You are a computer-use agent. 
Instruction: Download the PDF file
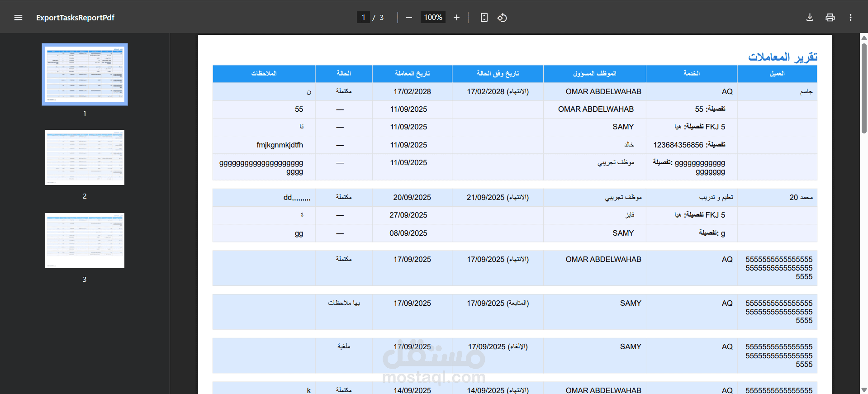coord(810,18)
